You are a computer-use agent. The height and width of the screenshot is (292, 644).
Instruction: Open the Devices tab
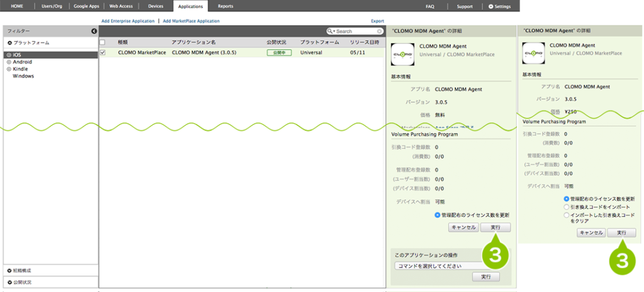(156, 6)
